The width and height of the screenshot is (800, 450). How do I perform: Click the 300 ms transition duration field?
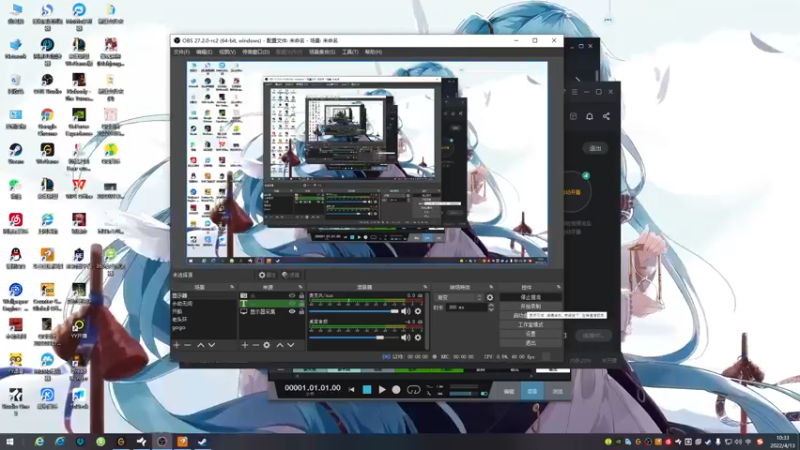point(466,308)
